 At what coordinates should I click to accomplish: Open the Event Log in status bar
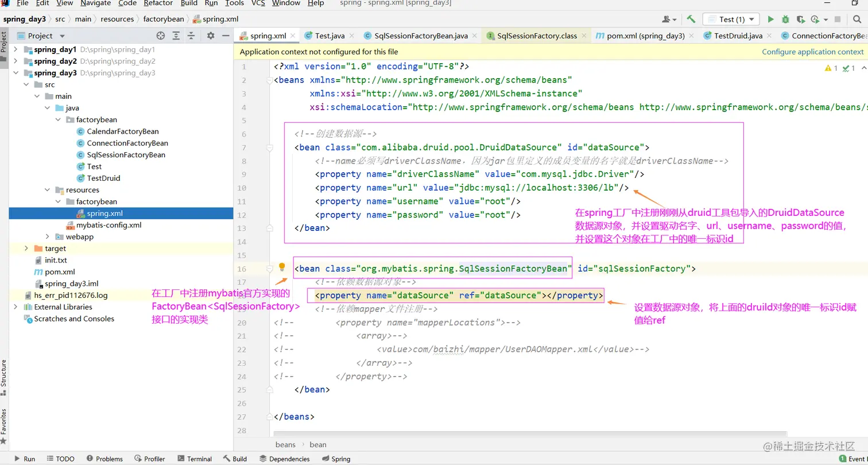(854, 459)
